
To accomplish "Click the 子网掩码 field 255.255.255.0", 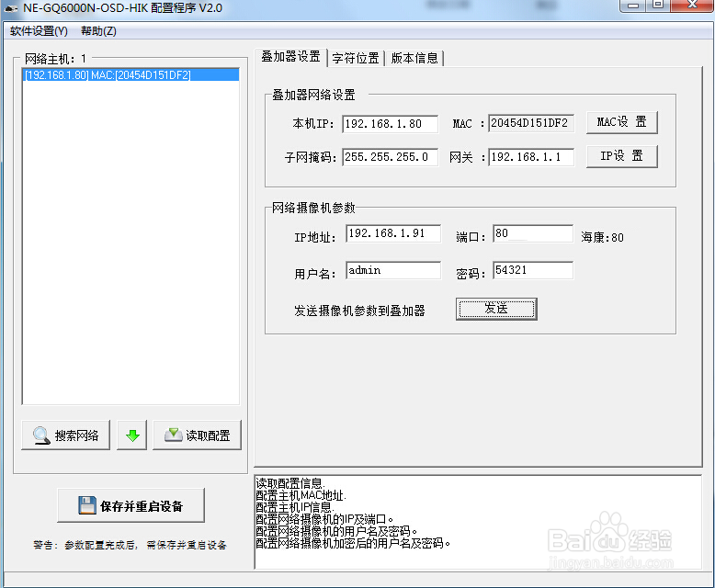I will click(x=391, y=157).
